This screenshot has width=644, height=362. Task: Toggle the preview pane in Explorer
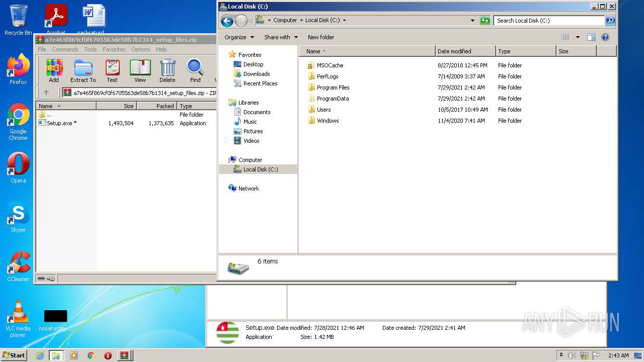[591, 37]
